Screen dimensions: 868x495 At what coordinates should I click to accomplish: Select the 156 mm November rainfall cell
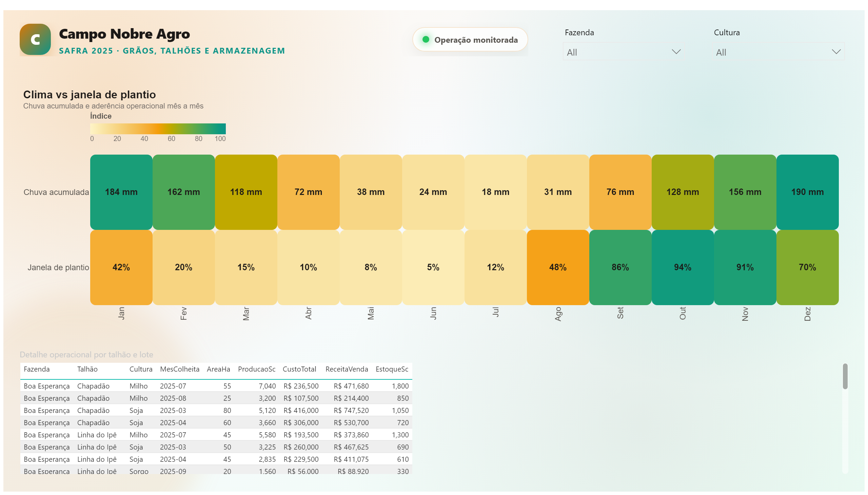pyautogui.click(x=745, y=192)
